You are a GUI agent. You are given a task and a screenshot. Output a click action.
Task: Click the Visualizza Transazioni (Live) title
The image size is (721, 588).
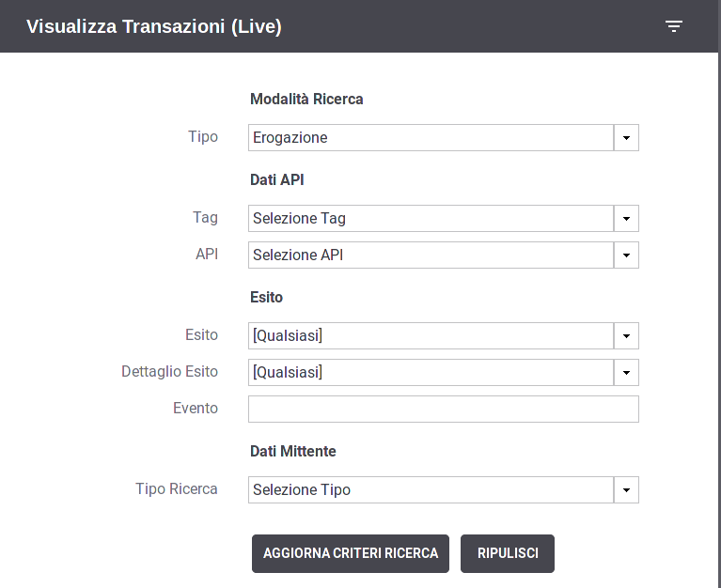pos(154,26)
